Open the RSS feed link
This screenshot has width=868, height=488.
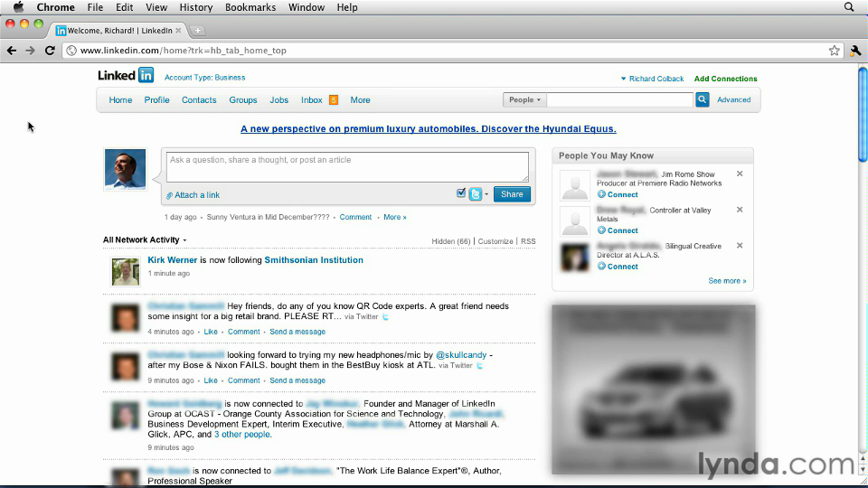point(528,241)
